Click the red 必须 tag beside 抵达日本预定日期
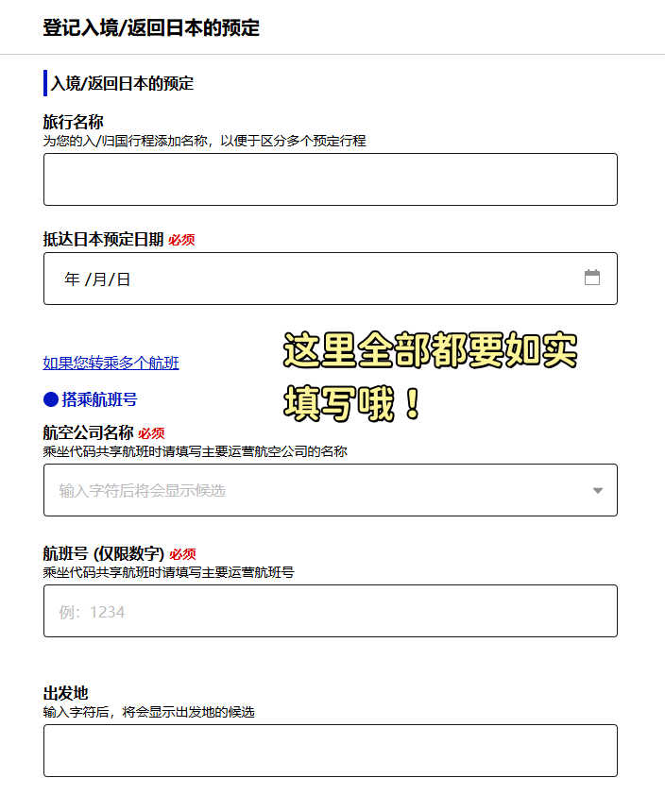Screen dimensions: 665x812 click(181, 240)
